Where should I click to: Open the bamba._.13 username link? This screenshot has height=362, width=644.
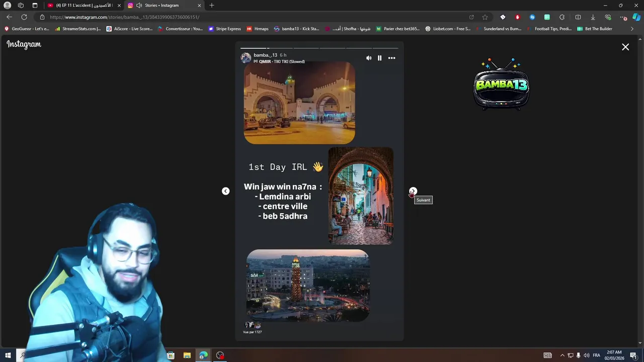265,55
